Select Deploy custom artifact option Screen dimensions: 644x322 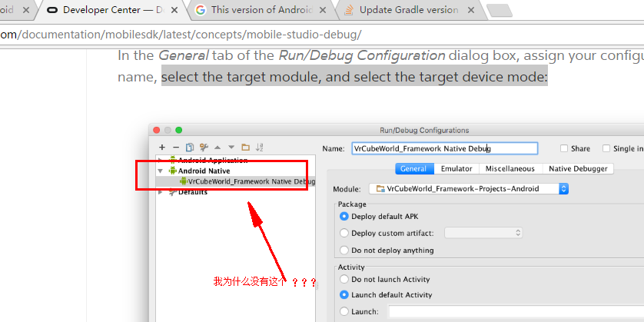[x=344, y=234]
